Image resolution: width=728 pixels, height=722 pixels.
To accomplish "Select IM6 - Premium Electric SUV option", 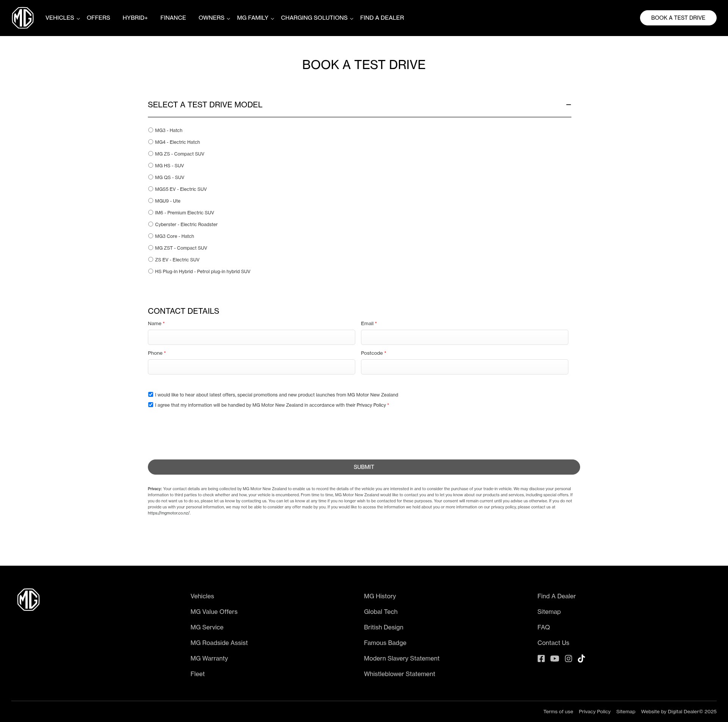I will pyautogui.click(x=151, y=212).
